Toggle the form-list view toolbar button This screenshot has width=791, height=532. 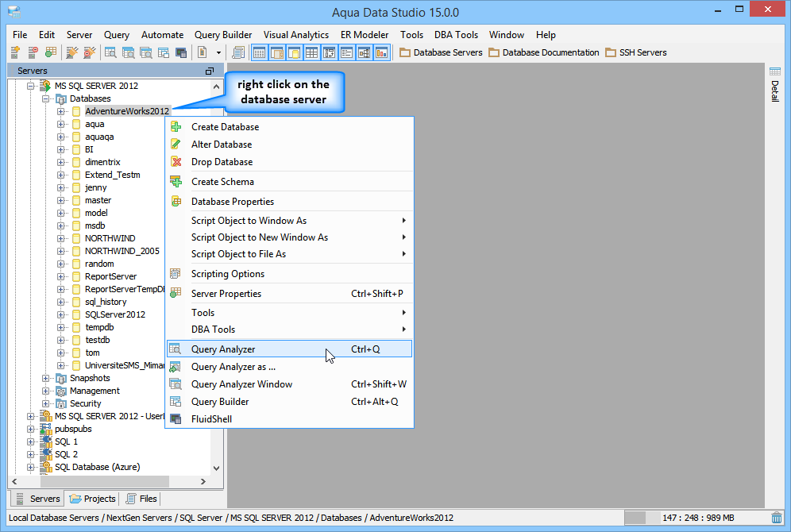coord(346,52)
